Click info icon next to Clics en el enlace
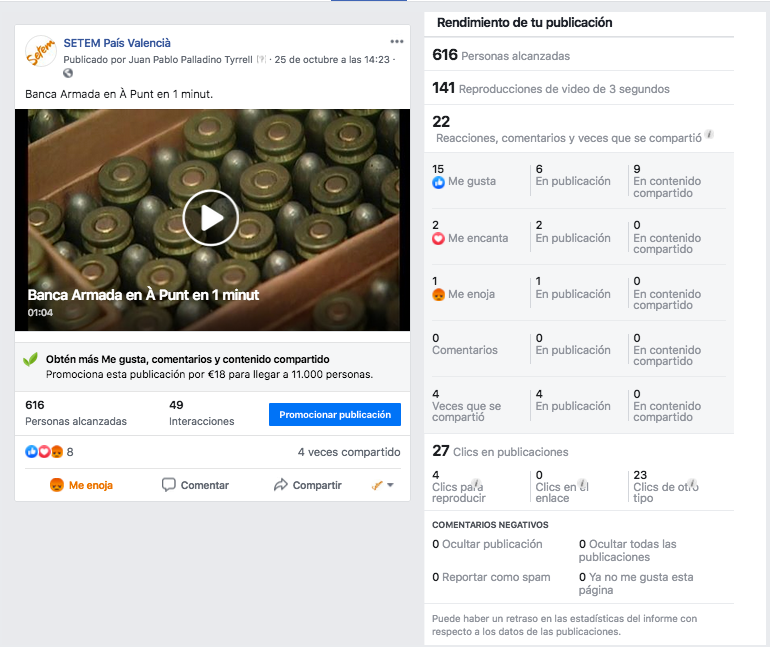This screenshot has width=770, height=647. [583, 483]
